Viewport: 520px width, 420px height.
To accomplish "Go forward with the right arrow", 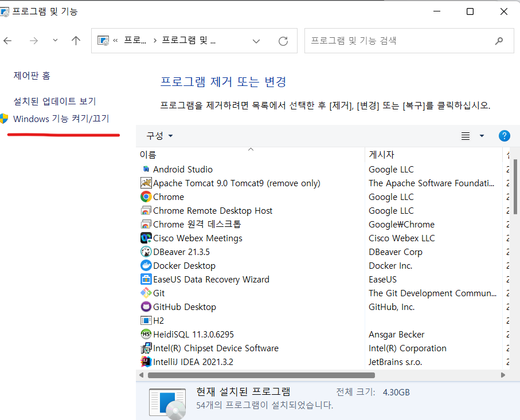I will tap(34, 41).
